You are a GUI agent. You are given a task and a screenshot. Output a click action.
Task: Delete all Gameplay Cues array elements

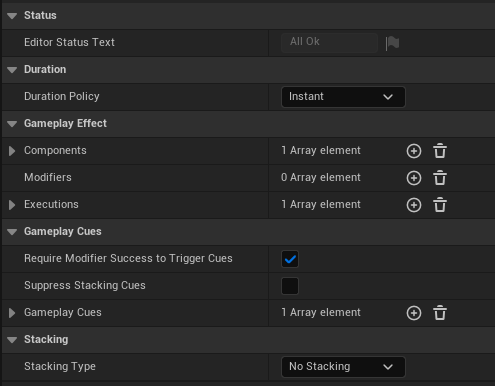(440, 313)
